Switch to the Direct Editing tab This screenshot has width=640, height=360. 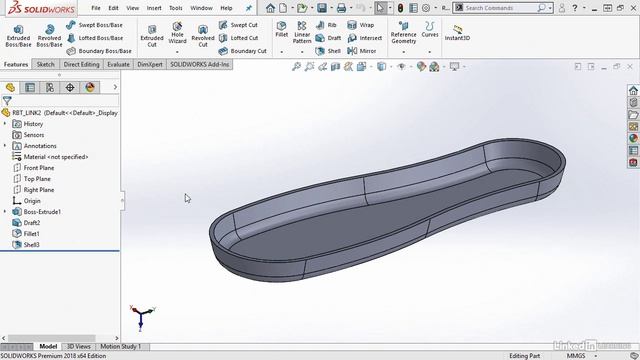(x=81, y=64)
